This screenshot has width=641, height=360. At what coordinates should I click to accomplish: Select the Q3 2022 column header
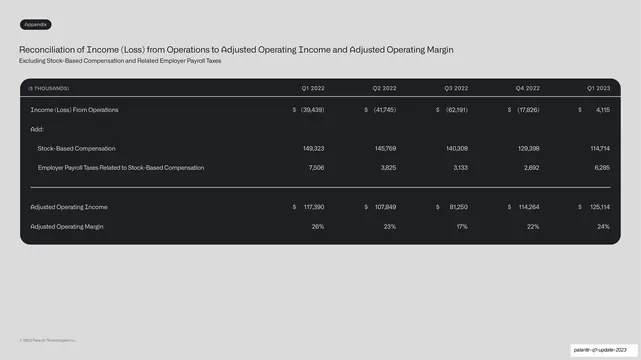[x=456, y=88]
